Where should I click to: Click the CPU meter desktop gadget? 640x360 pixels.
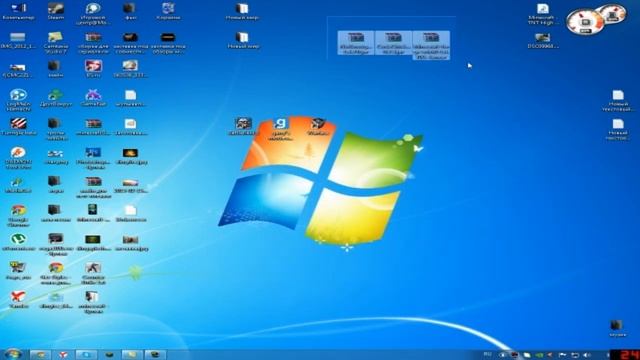coord(585,22)
